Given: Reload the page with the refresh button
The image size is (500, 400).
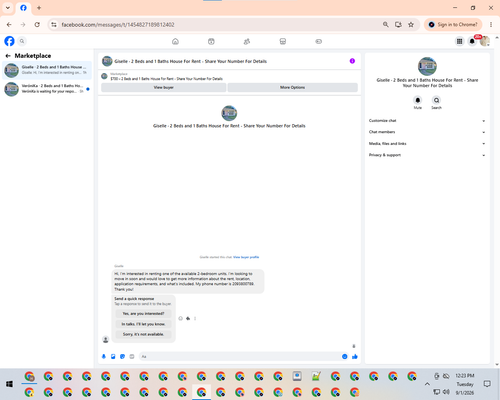Looking at the screenshot, I should pyautogui.click(x=37, y=25).
